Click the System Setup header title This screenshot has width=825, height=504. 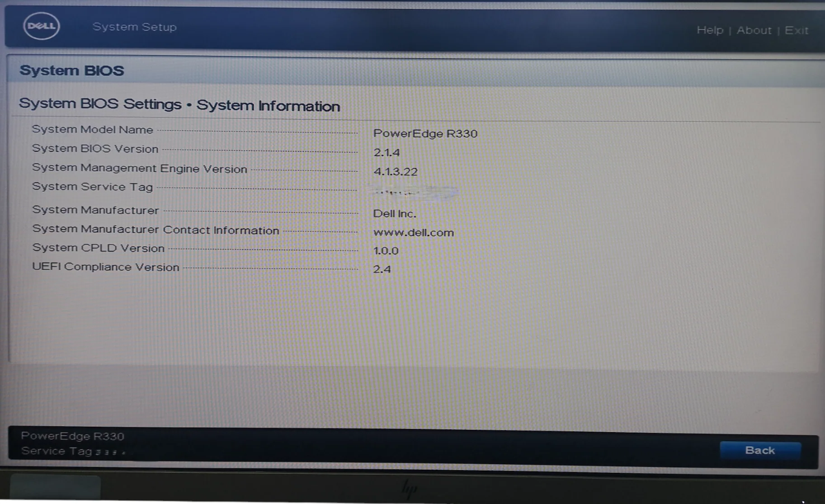134,27
